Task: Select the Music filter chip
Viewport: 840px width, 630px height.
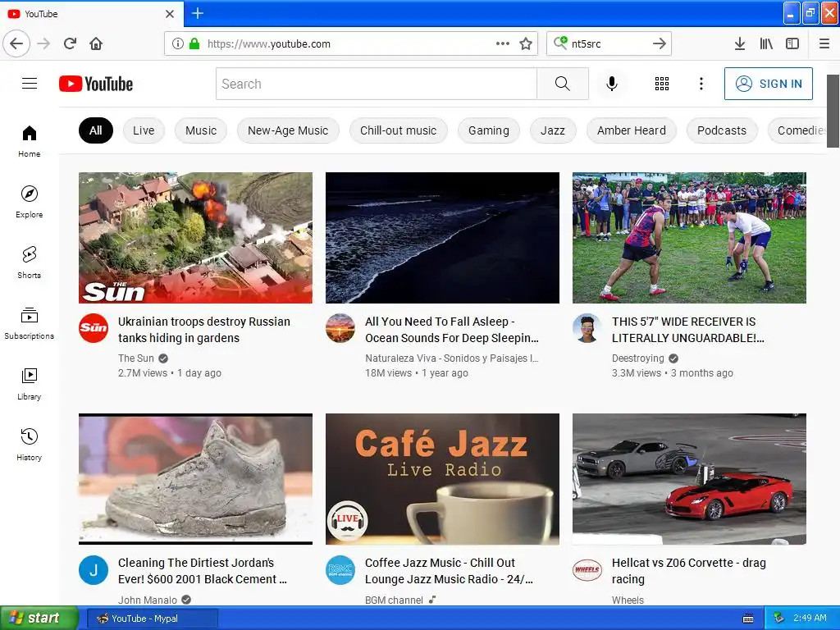Action: (x=201, y=130)
